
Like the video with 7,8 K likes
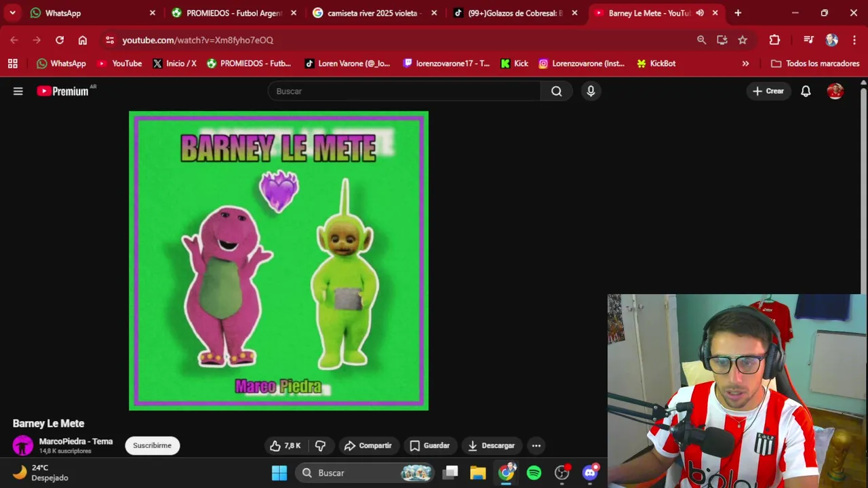point(285,445)
